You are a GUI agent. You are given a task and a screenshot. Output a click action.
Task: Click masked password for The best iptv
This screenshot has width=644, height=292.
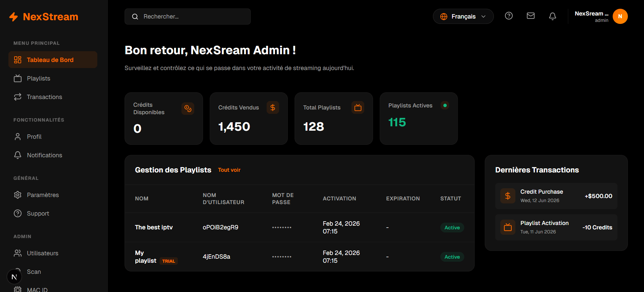(282, 228)
